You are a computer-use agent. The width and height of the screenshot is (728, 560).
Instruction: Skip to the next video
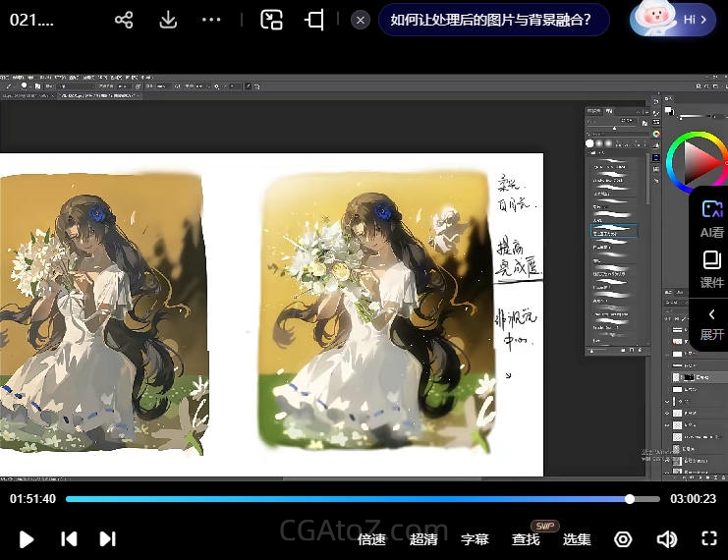pos(108,538)
